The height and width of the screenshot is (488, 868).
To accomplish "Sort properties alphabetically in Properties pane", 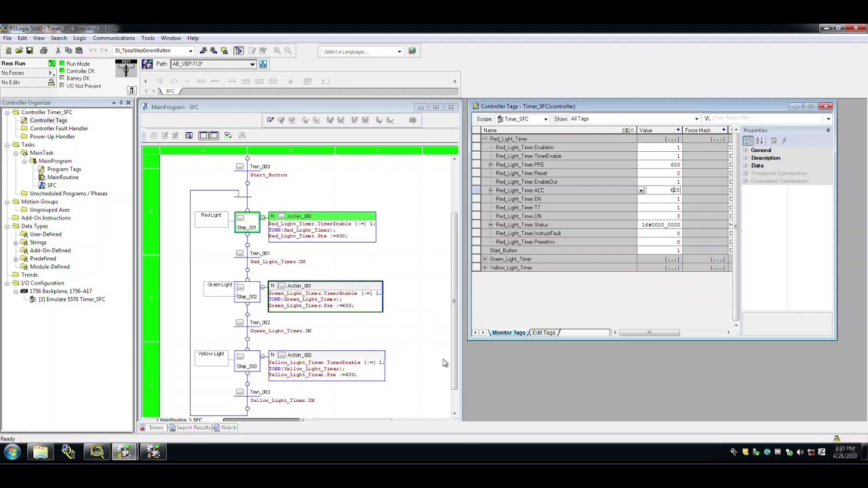I will tap(759, 140).
